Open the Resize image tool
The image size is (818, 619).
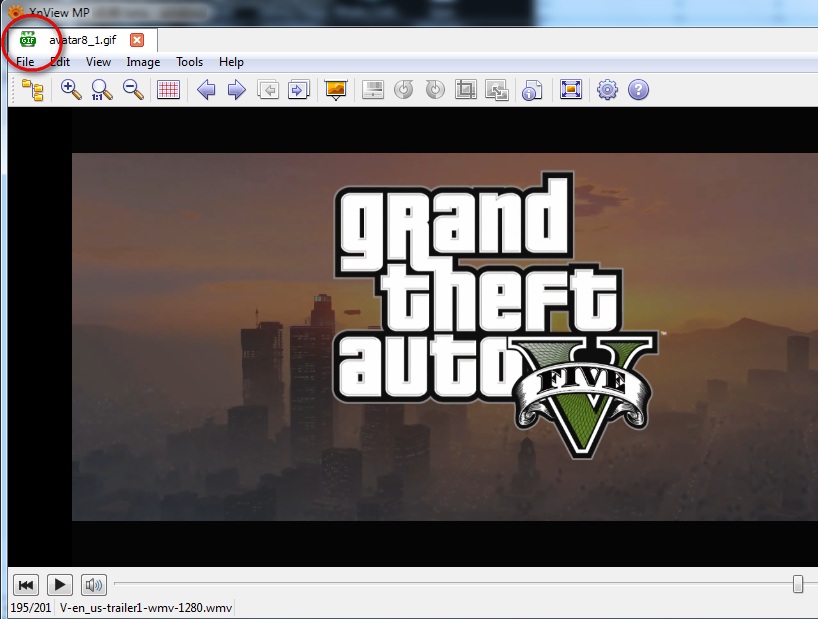coord(497,90)
